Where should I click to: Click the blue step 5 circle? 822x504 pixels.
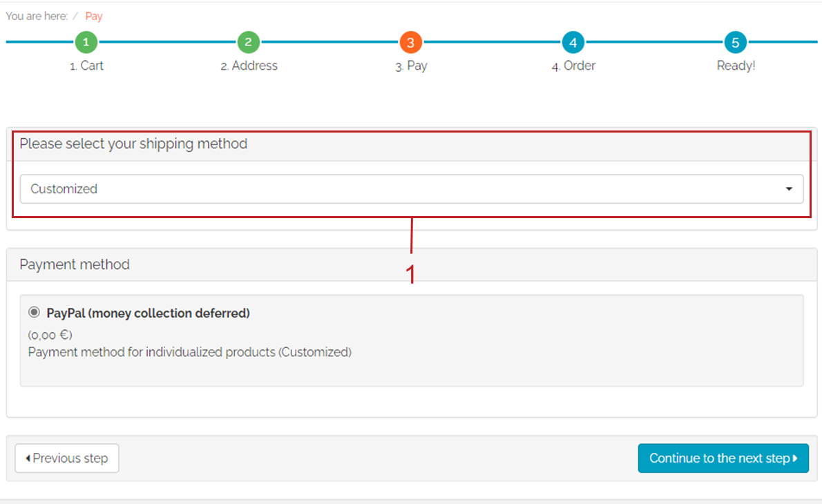pos(735,42)
